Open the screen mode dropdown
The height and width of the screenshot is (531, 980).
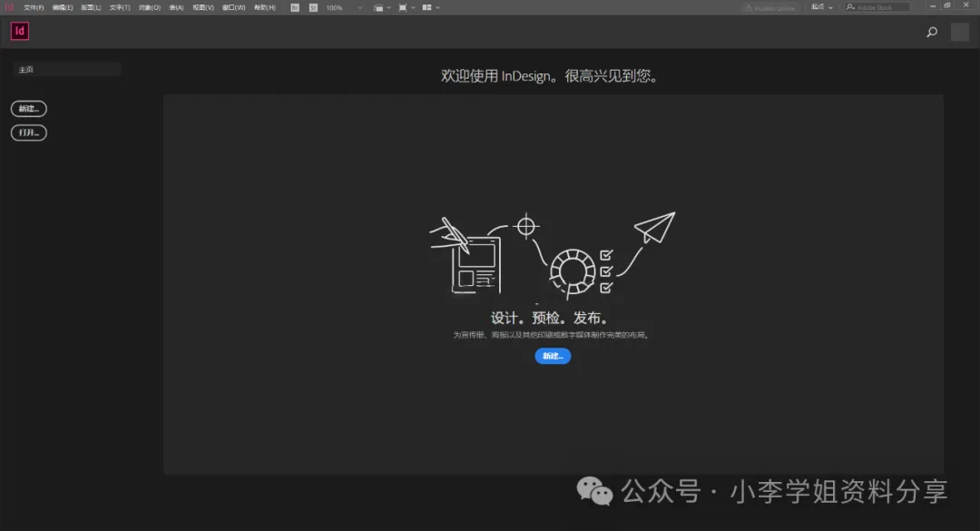(407, 7)
